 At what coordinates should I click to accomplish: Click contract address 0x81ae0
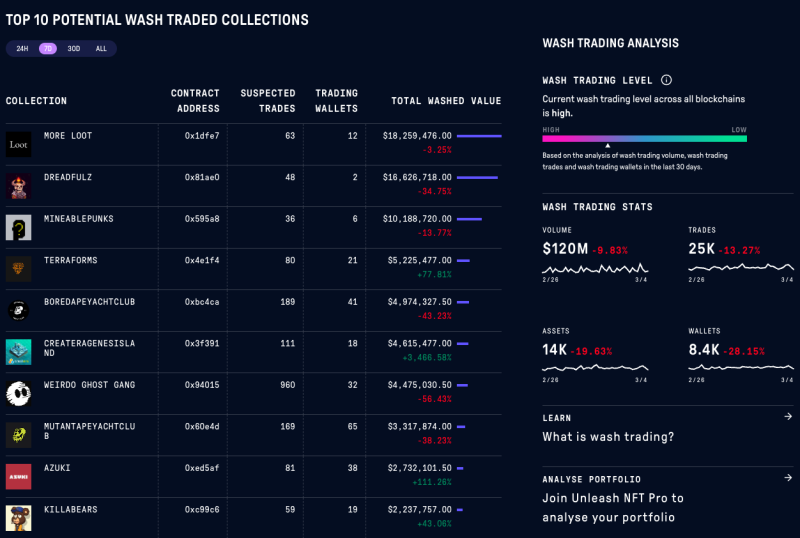coord(202,177)
